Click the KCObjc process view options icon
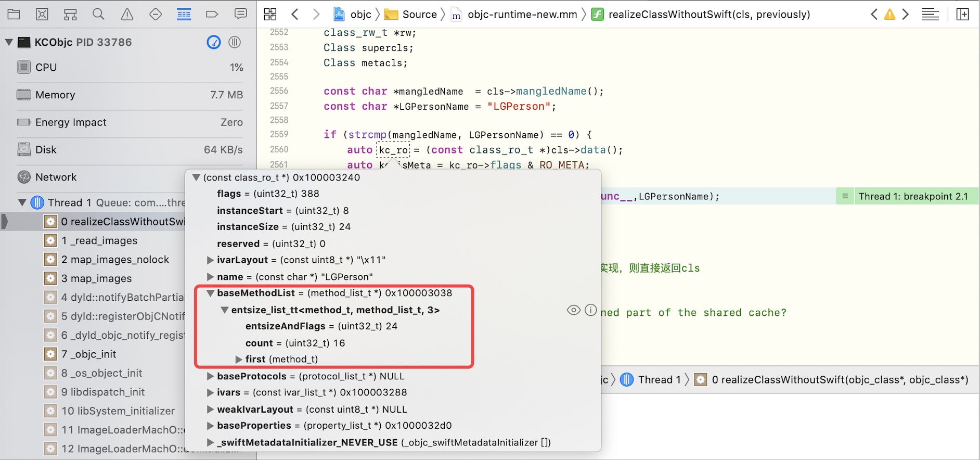Screen dimensions: 980x460 (235, 42)
